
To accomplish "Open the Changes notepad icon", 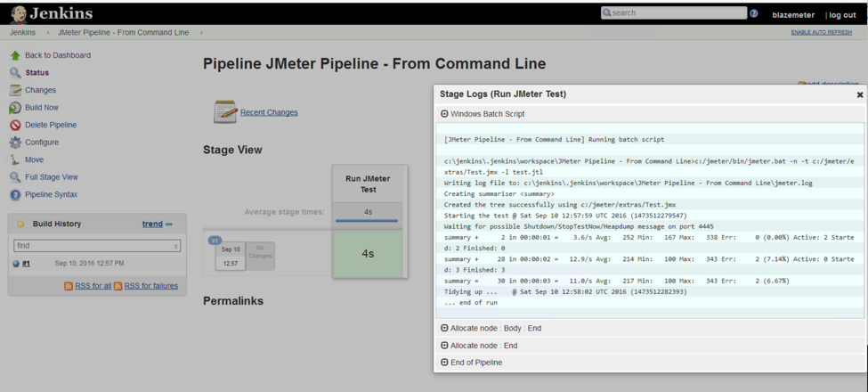I will coord(15,90).
